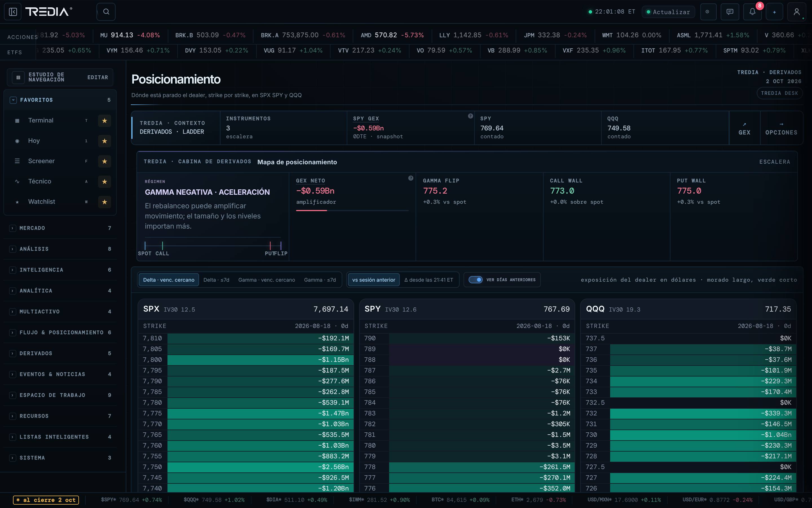Select Delta · ≤7d tab
This screenshot has height=508, width=812.
click(217, 280)
